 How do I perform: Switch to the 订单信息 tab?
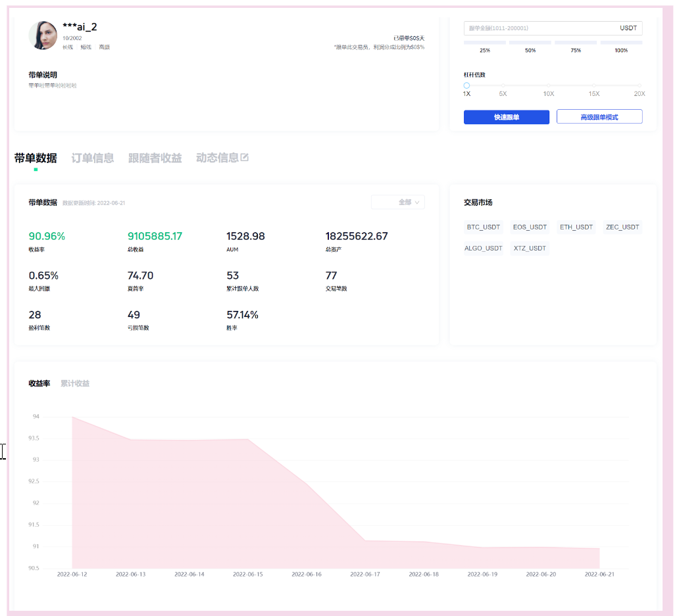click(x=92, y=158)
